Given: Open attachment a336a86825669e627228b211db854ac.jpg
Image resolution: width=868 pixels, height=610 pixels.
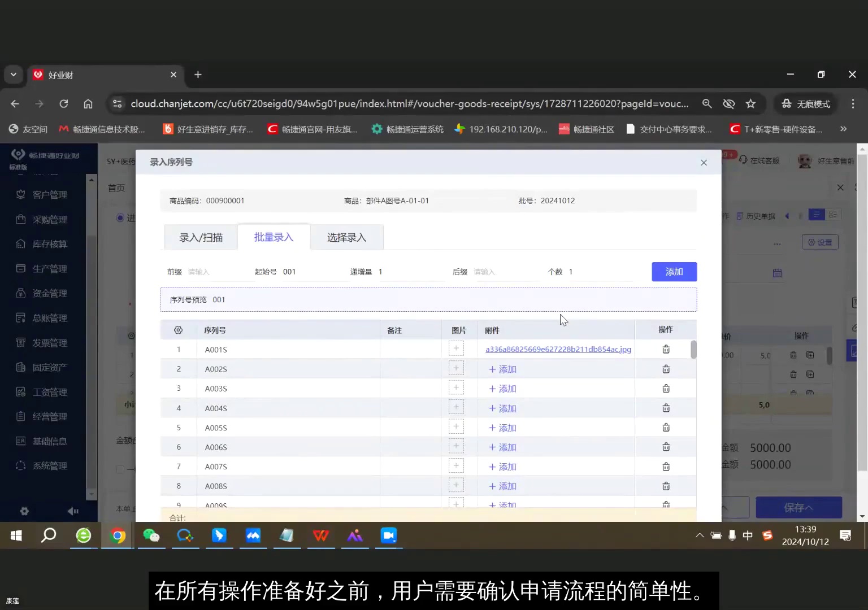Looking at the screenshot, I should tap(558, 349).
